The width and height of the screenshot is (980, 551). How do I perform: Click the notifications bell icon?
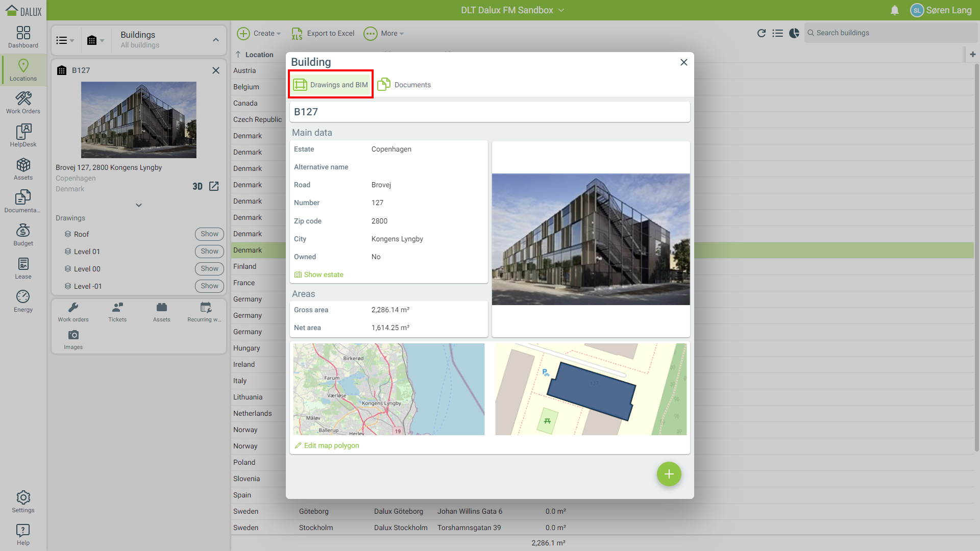(x=894, y=10)
